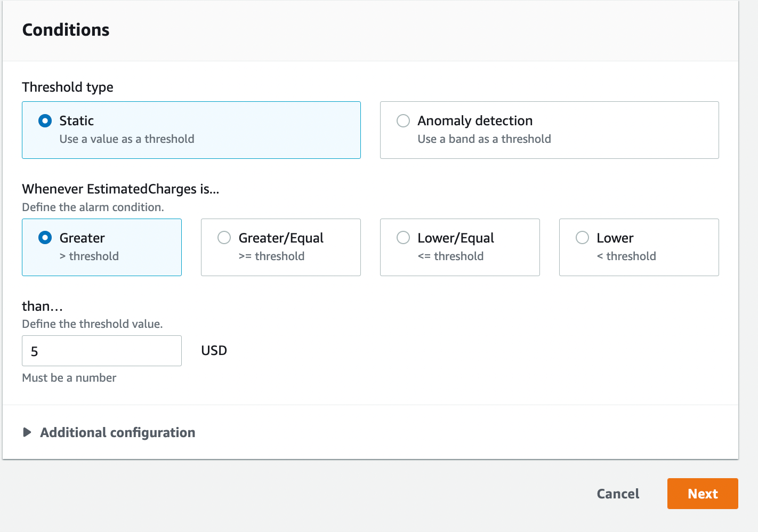Image resolution: width=758 pixels, height=532 pixels.
Task: Click the '<= threshold' option text
Action: pos(450,256)
